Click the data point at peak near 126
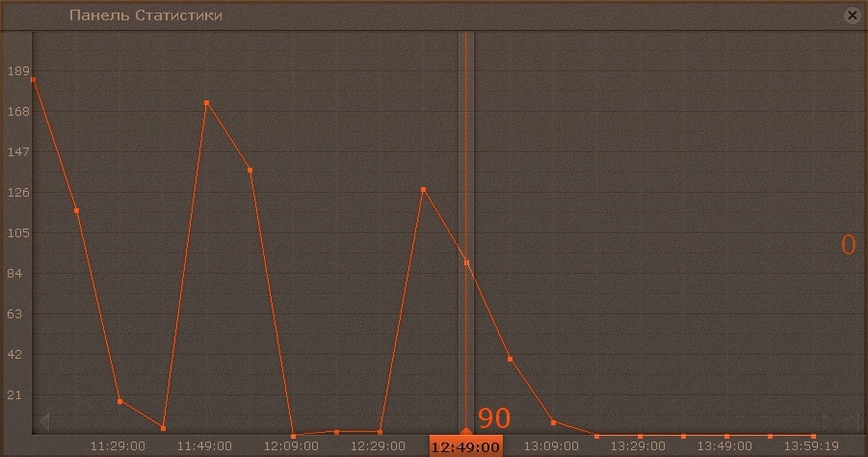The height and width of the screenshot is (457, 868). click(x=423, y=190)
